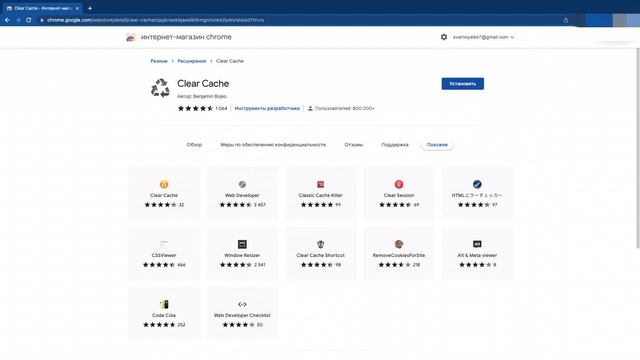Click the Web Developer extension name

click(242, 195)
